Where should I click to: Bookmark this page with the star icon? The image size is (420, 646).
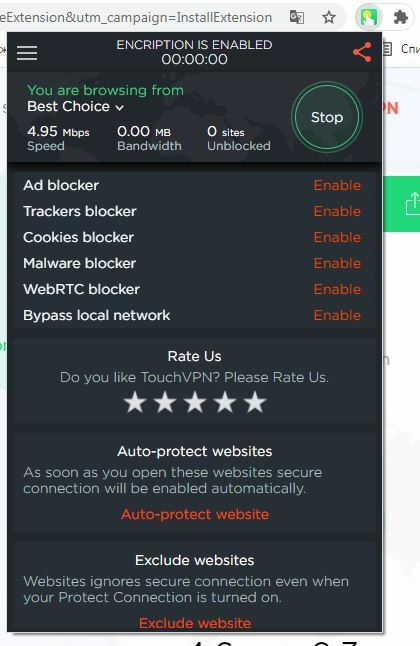pyautogui.click(x=328, y=17)
